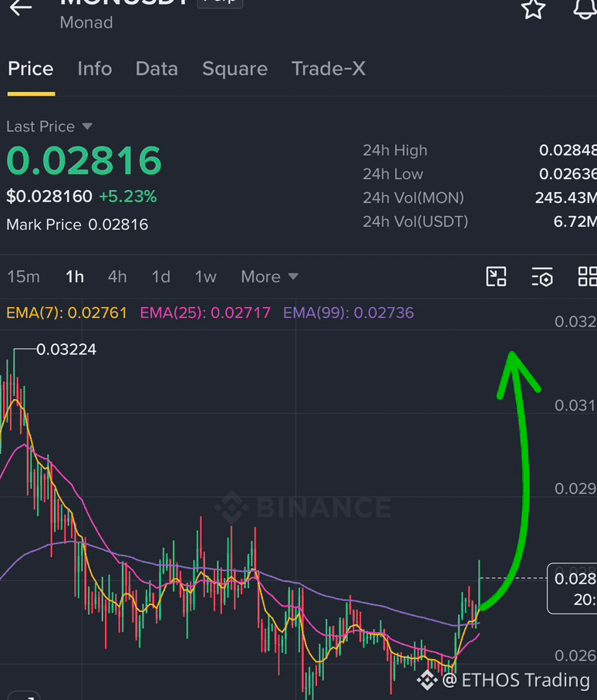Open the Data tab

click(x=157, y=69)
